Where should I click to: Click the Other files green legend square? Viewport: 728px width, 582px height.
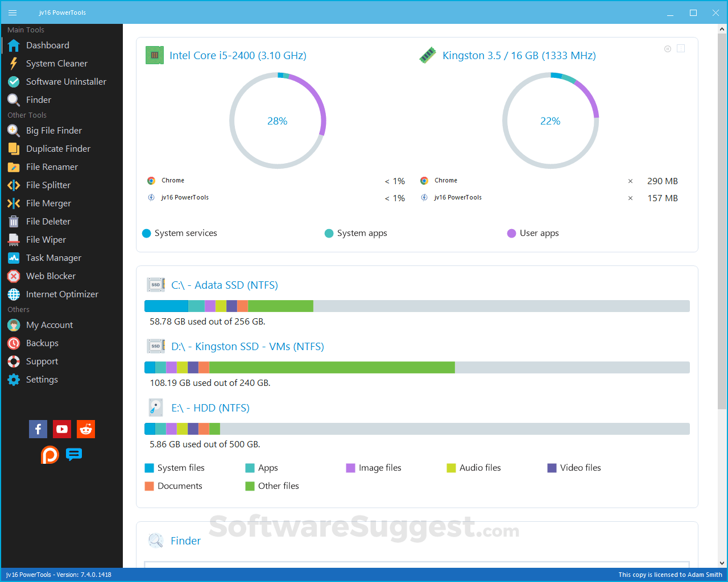click(x=250, y=486)
